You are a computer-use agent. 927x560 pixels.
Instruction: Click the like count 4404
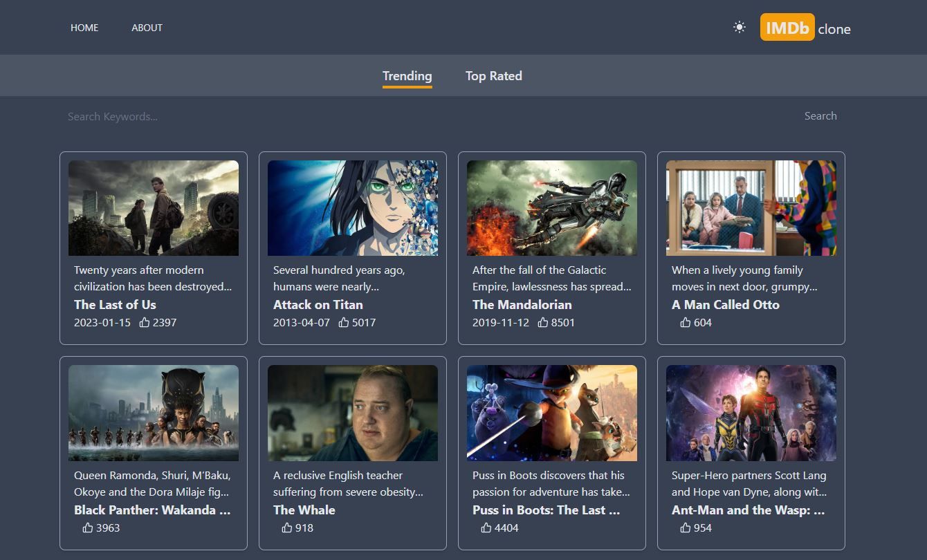coord(506,528)
